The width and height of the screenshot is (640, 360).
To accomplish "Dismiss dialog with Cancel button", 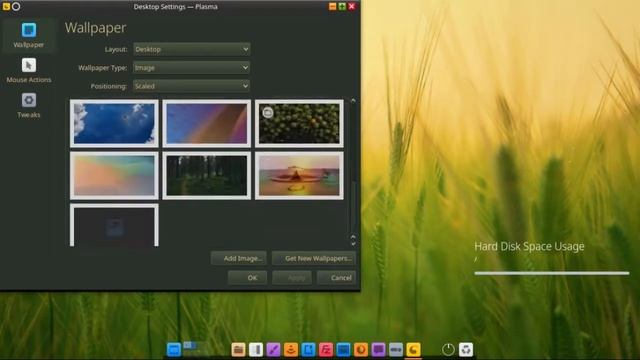I will [336, 278].
